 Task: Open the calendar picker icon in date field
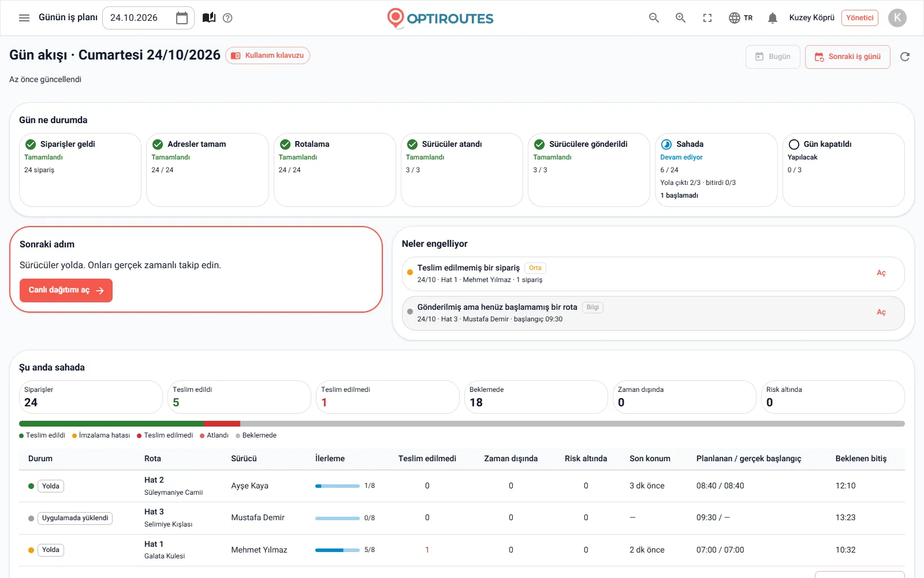[x=182, y=18]
